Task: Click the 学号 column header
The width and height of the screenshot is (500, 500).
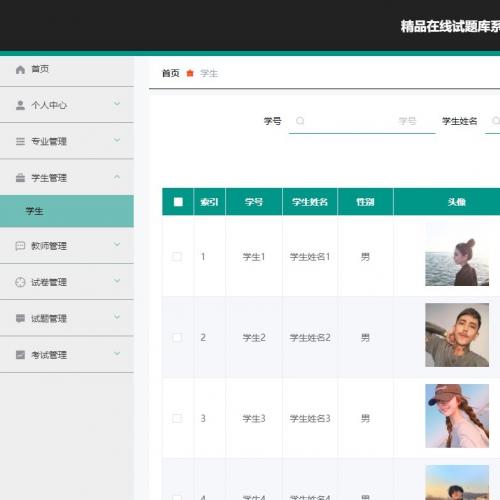Action: click(x=254, y=202)
